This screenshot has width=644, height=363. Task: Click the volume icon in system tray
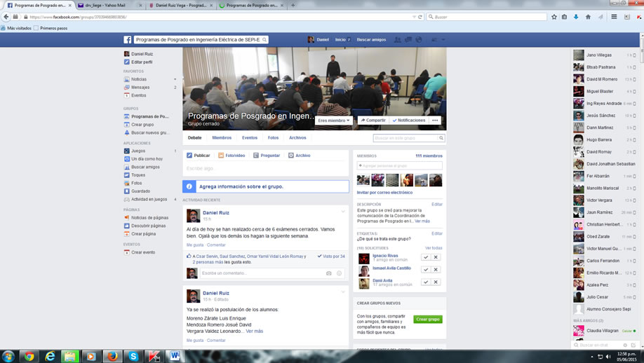pyautogui.click(x=608, y=357)
